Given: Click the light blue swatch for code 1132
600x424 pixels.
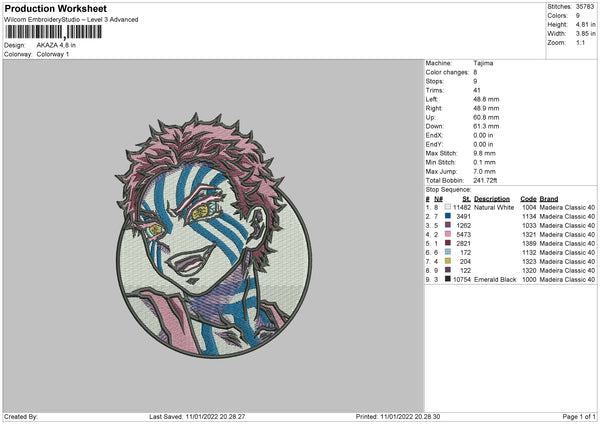Looking at the screenshot, I should (x=448, y=252).
